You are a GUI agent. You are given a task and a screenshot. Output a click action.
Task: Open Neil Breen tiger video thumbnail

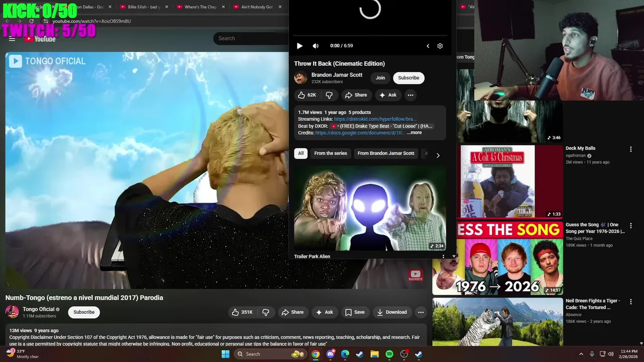(498, 322)
